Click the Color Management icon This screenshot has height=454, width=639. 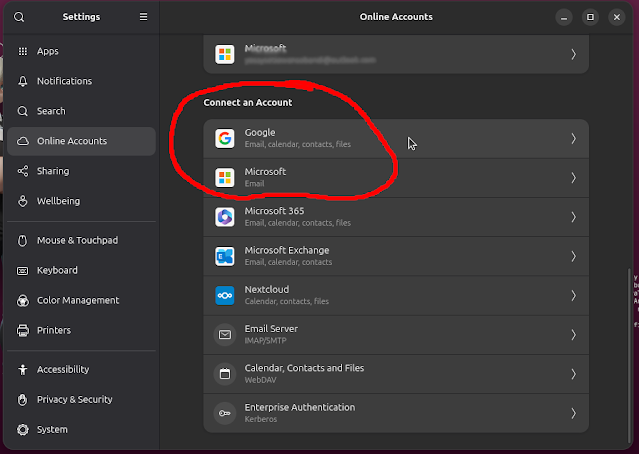(23, 300)
